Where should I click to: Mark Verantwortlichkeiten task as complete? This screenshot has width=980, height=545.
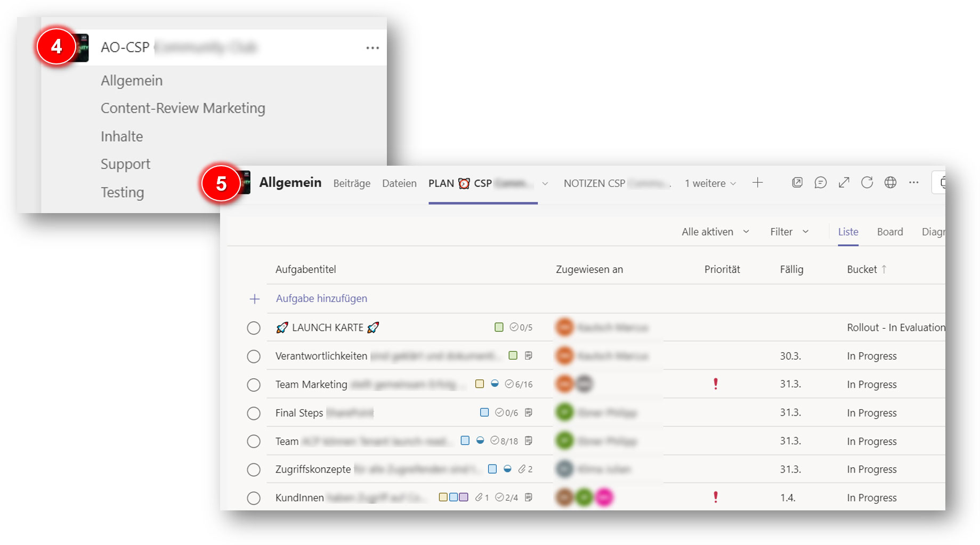[254, 356]
